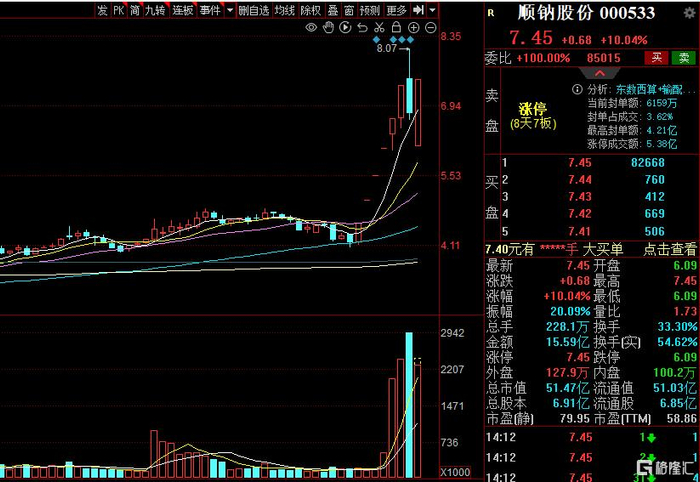
Task: Click the 外盘 127.9万 value
Action: (567, 373)
